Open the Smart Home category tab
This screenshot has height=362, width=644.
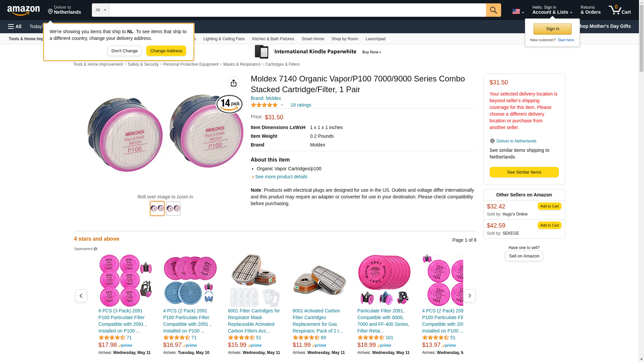[313, 39]
